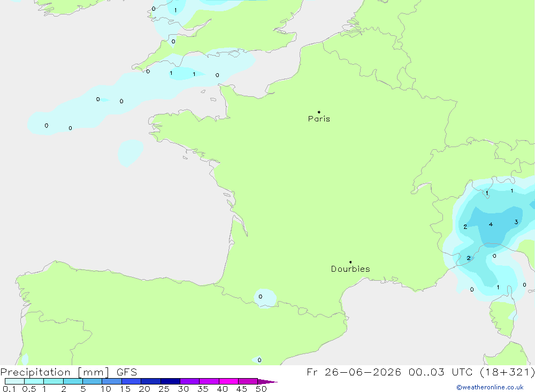Select the 10–15 mm blue legend swatch

(x=112, y=381)
